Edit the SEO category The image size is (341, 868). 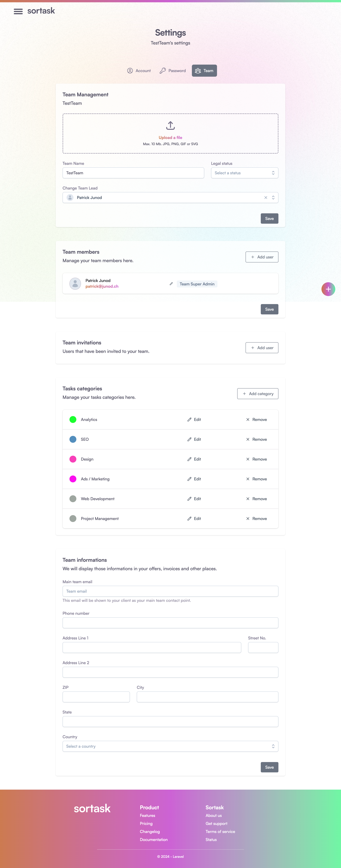click(194, 439)
